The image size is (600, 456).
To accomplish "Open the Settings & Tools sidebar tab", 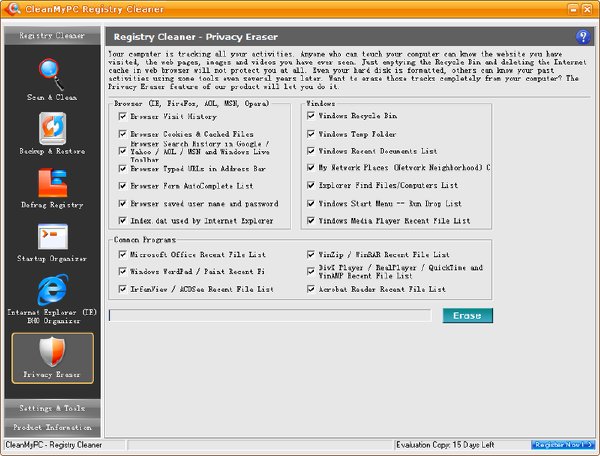I will 52,408.
